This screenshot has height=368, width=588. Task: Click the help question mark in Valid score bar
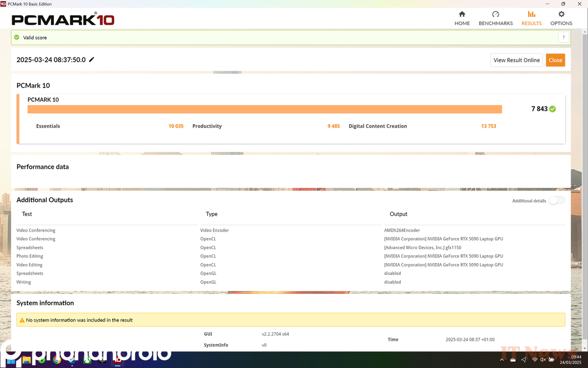[563, 37]
